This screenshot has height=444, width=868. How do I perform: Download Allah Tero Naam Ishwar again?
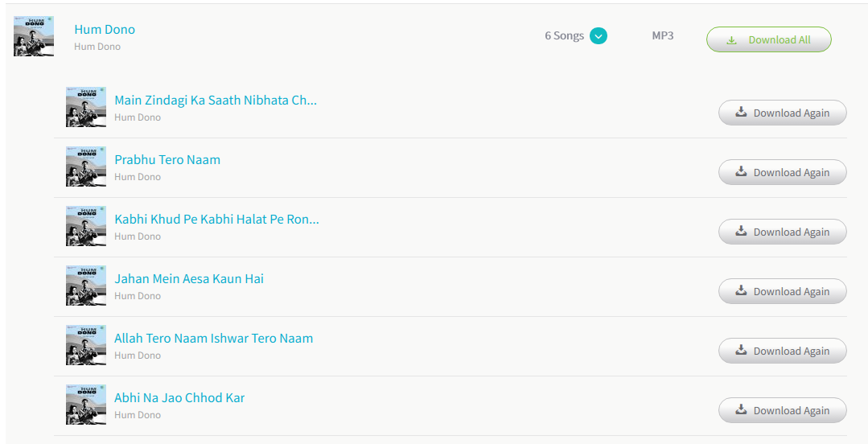coord(782,351)
